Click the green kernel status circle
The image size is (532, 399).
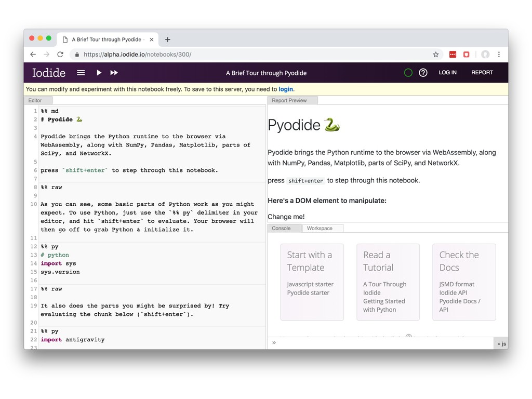tap(408, 73)
